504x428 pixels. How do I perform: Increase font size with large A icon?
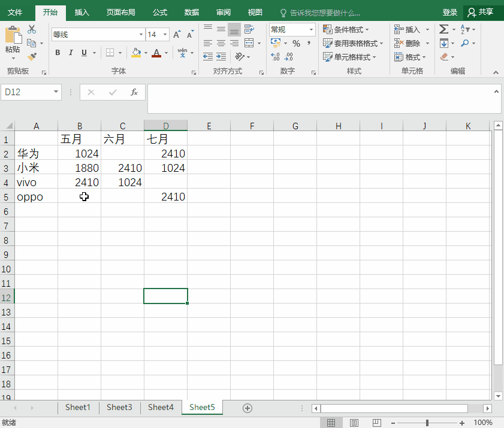pos(177,34)
